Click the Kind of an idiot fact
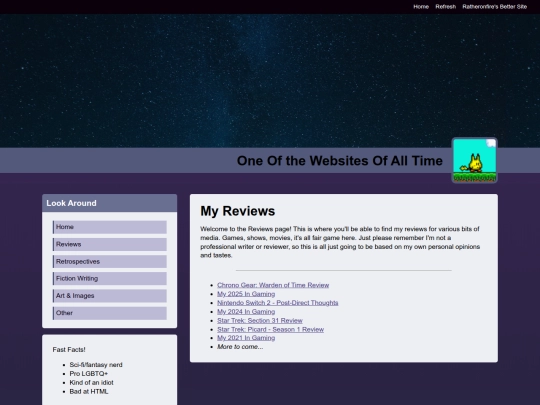 (x=91, y=383)
